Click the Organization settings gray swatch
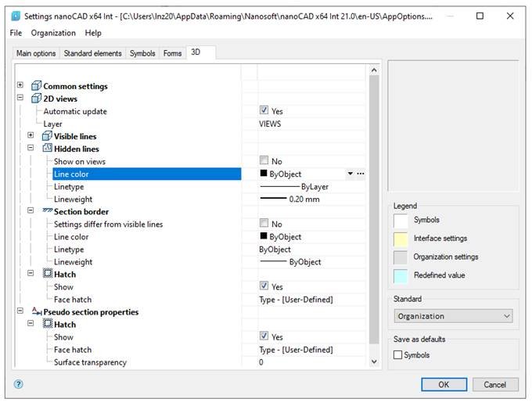The image size is (532, 406). [x=401, y=257]
